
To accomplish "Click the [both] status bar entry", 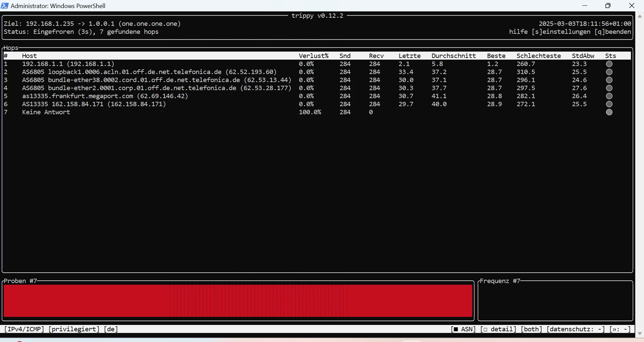I will pos(532,329).
